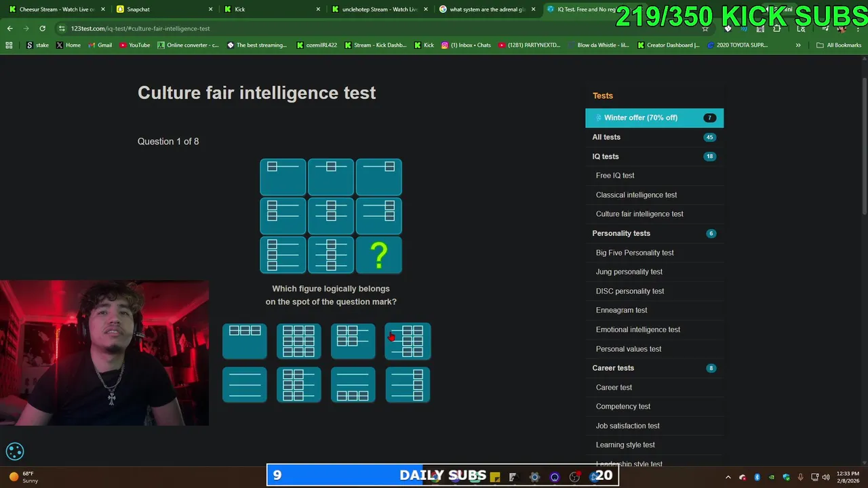Image resolution: width=868 pixels, height=488 pixels.
Task: Choose answer with three boxes at top
Action: [x=245, y=342]
